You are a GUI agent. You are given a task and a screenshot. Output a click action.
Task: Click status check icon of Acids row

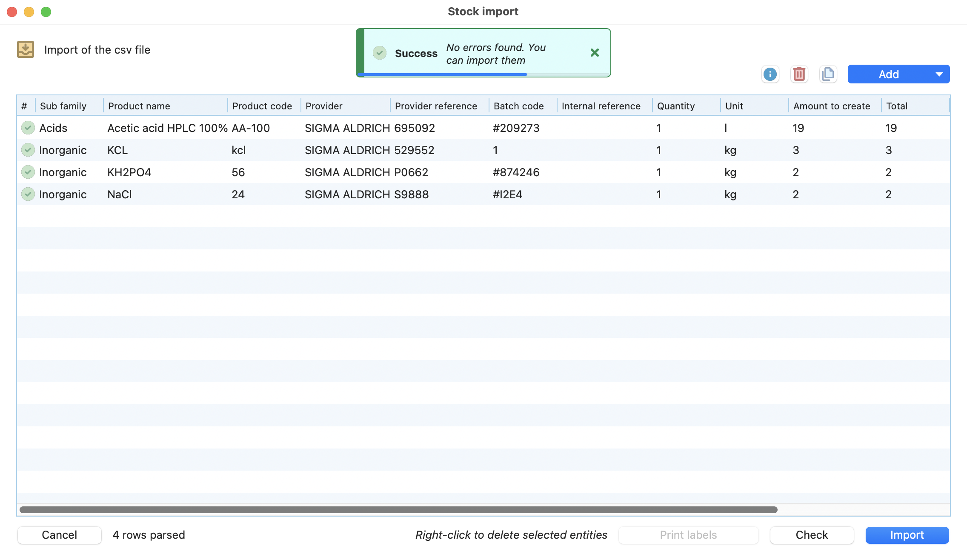(28, 128)
